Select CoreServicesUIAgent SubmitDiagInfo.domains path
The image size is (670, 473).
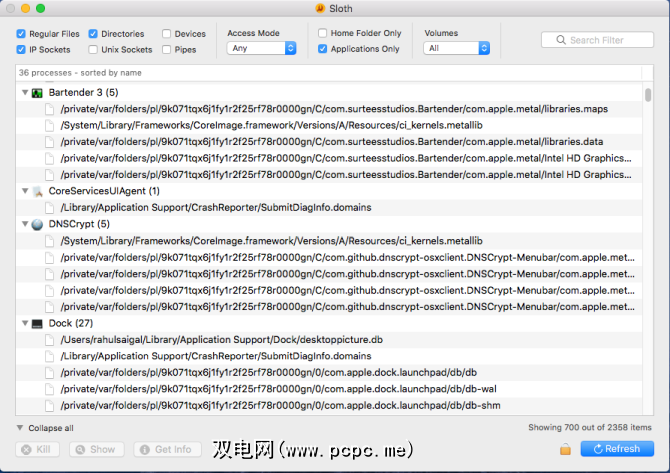tap(216, 208)
